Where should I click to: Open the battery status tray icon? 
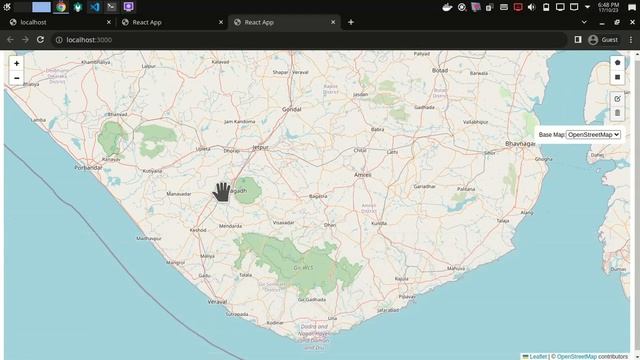click(546, 7)
